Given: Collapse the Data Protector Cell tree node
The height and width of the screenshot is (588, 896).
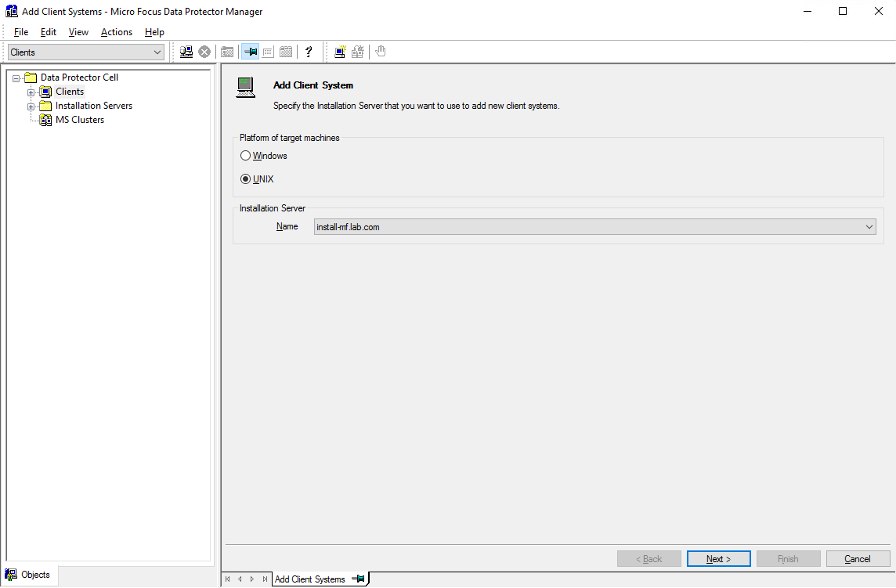Looking at the screenshot, I should (16, 78).
